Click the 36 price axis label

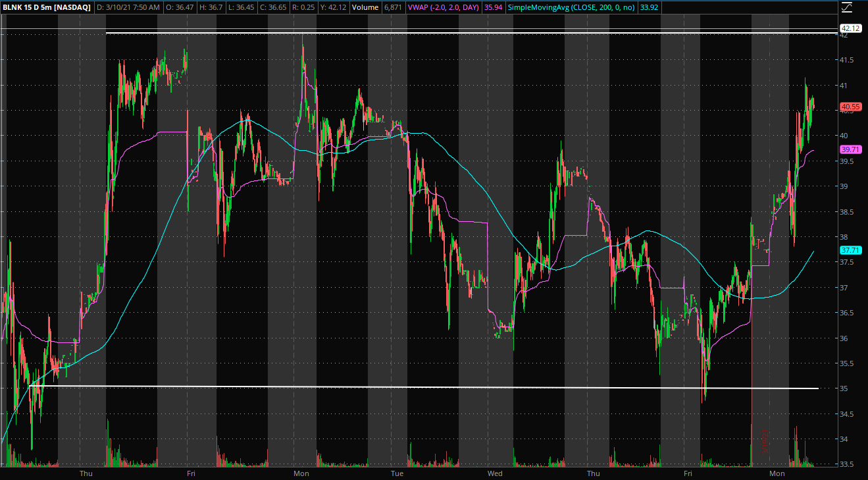click(844, 338)
